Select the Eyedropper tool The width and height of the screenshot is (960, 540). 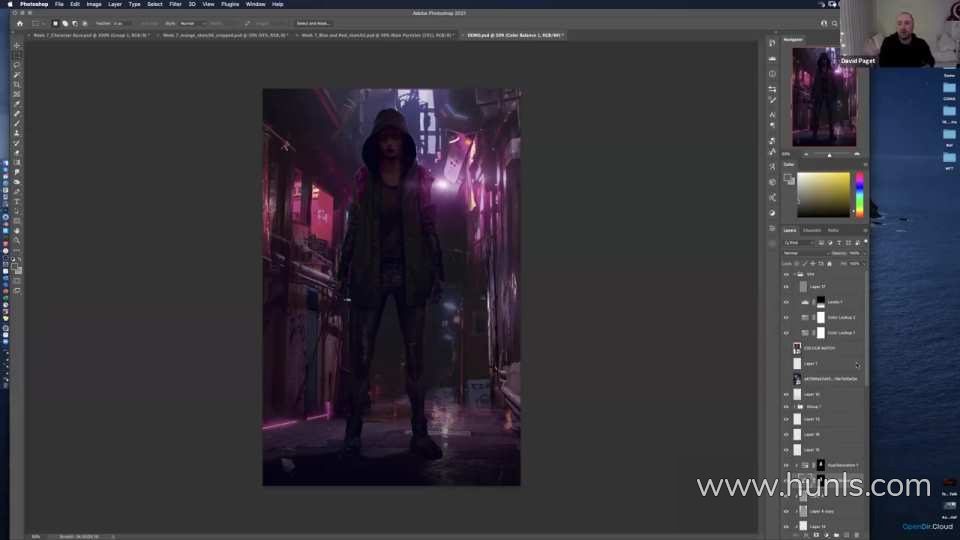click(x=17, y=104)
